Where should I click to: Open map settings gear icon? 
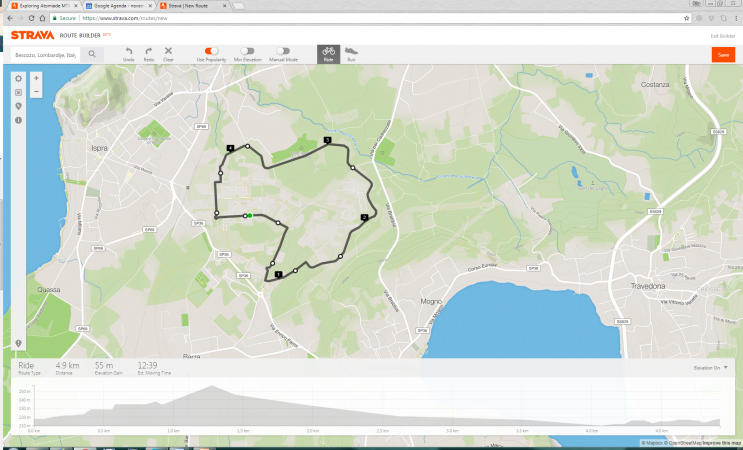pos(18,79)
